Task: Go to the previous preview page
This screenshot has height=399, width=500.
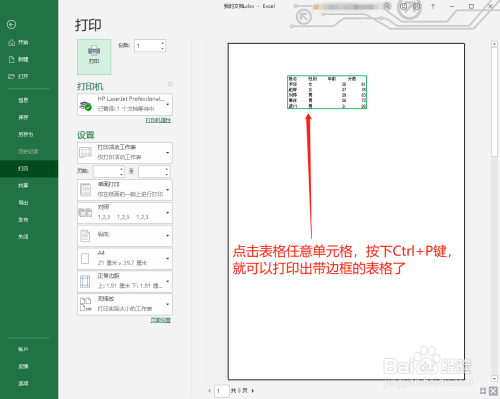Action: click(209, 391)
